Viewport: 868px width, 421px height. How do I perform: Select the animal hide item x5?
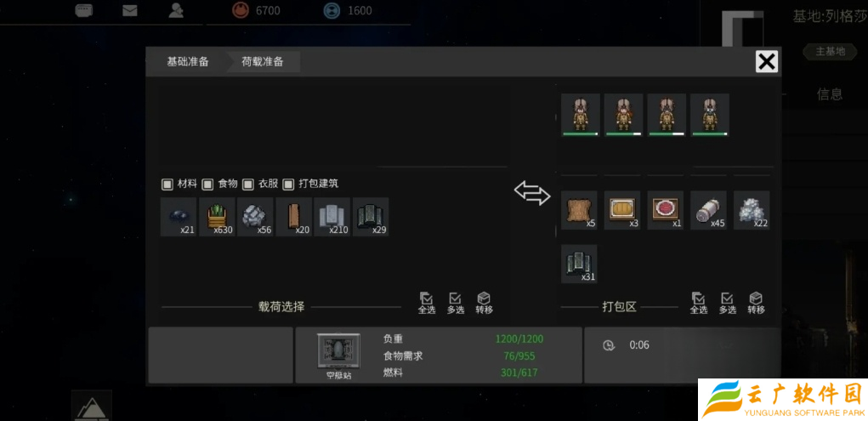coord(579,211)
